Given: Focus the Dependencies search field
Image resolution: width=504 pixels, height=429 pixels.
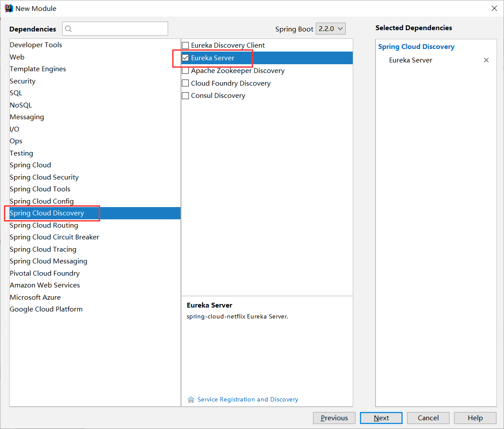Looking at the screenshot, I should point(115,28).
